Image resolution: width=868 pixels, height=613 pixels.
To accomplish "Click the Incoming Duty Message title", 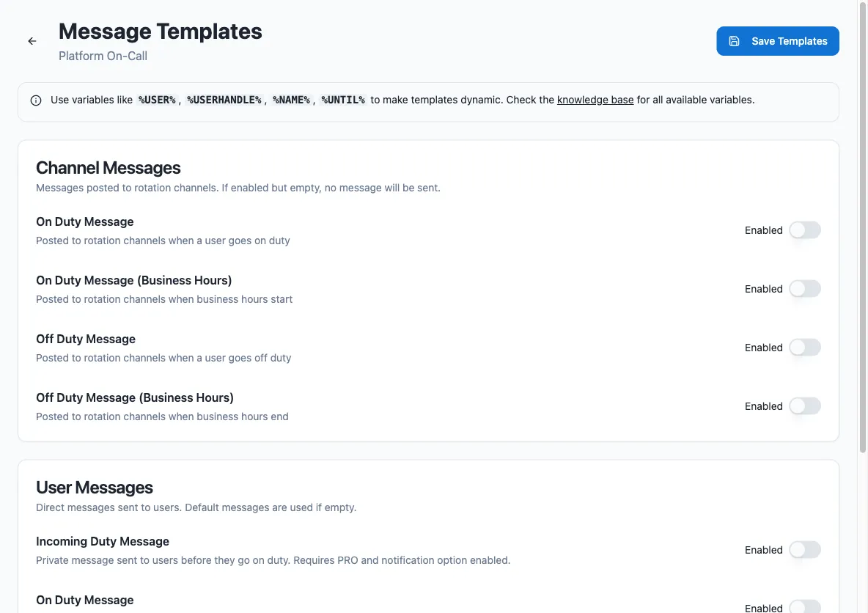I will [103, 542].
